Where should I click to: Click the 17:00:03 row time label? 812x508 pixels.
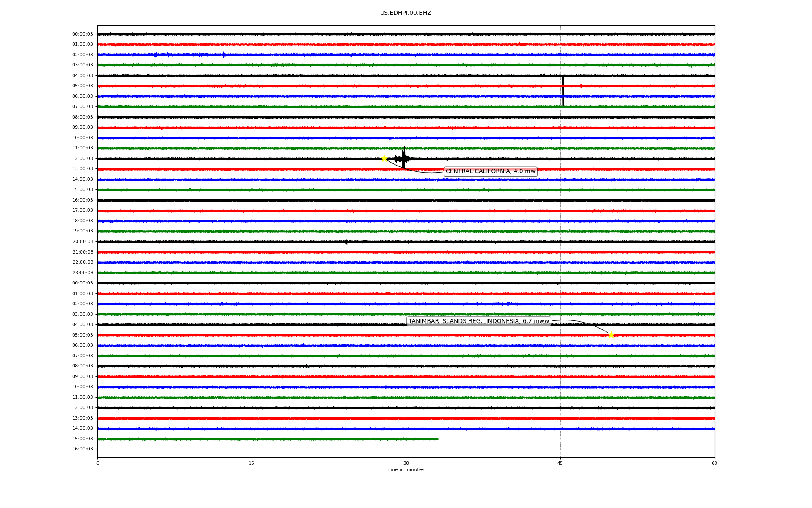tap(82, 210)
